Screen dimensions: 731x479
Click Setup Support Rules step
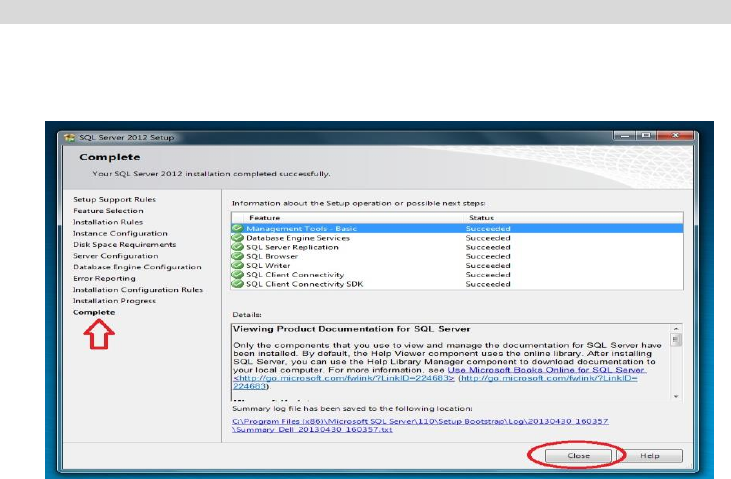[x=114, y=199]
